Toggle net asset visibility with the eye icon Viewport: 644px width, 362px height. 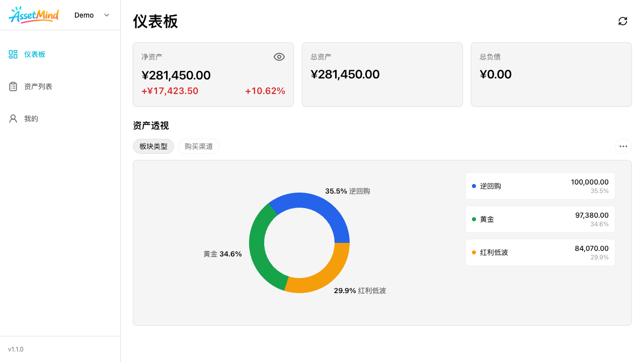(279, 57)
